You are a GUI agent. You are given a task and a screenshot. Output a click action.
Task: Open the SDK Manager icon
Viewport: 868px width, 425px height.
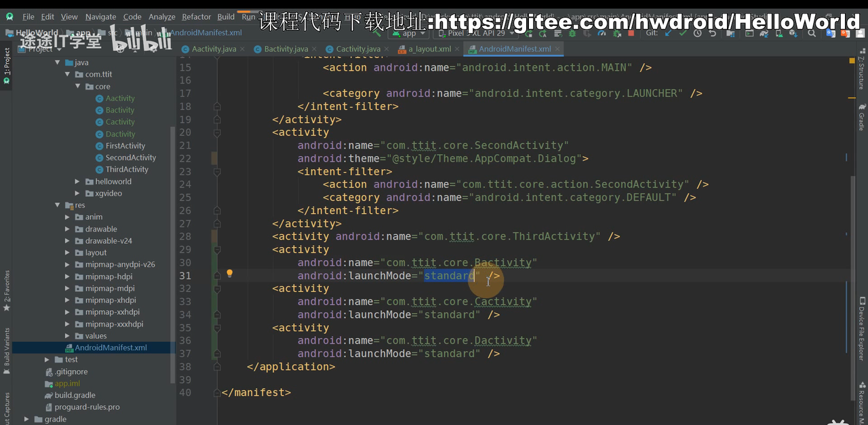tap(793, 33)
